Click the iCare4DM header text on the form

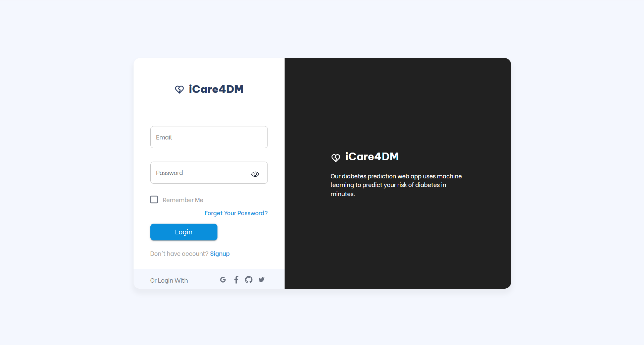pos(216,89)
